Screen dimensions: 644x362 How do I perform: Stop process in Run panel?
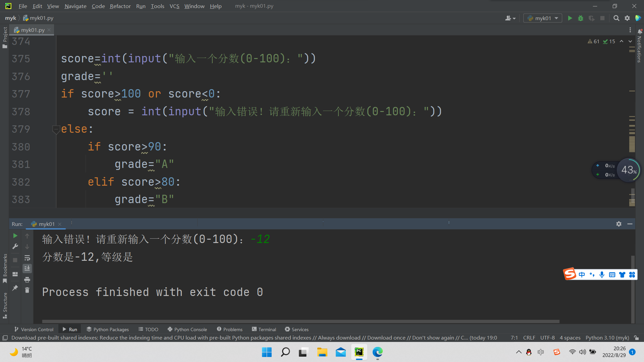15,260
